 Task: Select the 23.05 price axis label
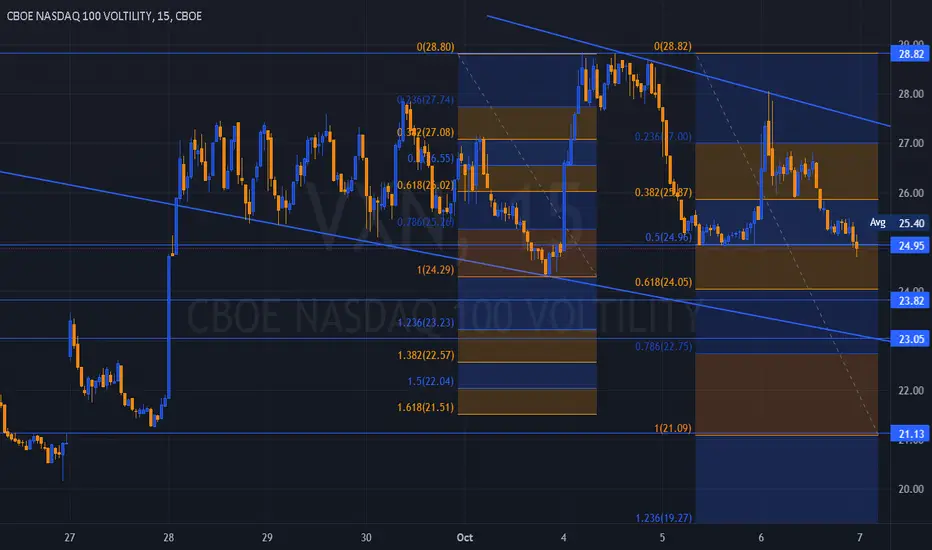911,339
